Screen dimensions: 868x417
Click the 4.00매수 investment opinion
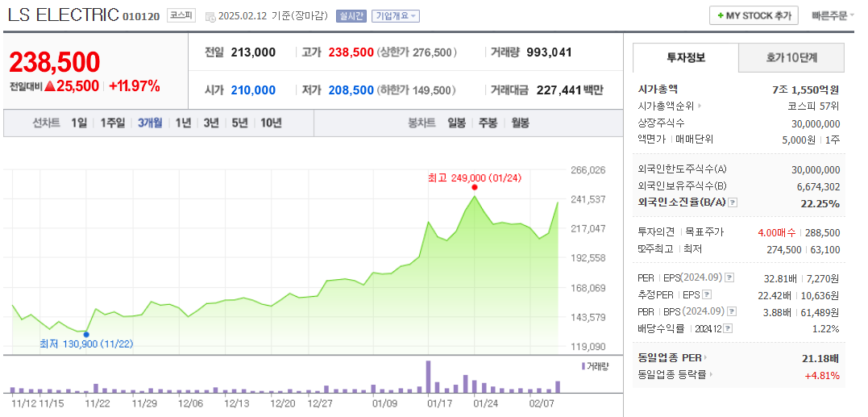(776, 232)
